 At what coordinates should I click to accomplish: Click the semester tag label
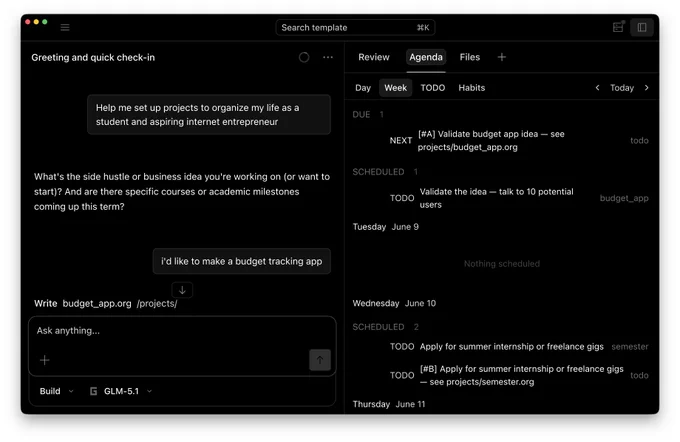(630, 347)
